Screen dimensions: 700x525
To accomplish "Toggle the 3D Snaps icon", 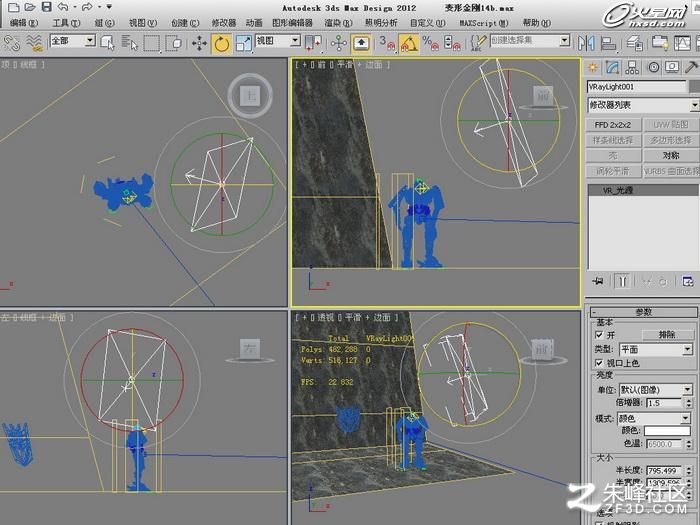I will pos(387,43).
